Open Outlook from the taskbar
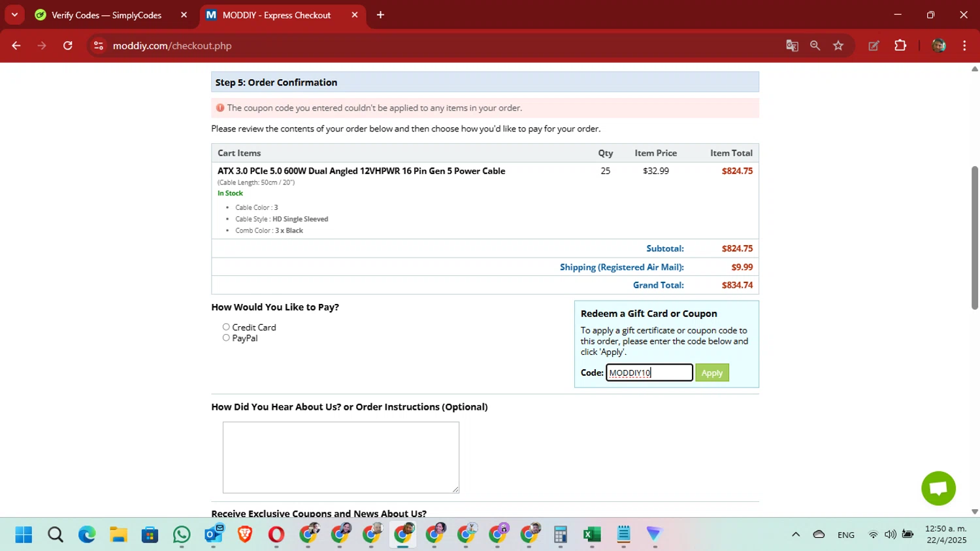Image resolution: width=980 pixels, height=551 pixels. [x=214, y=535]
